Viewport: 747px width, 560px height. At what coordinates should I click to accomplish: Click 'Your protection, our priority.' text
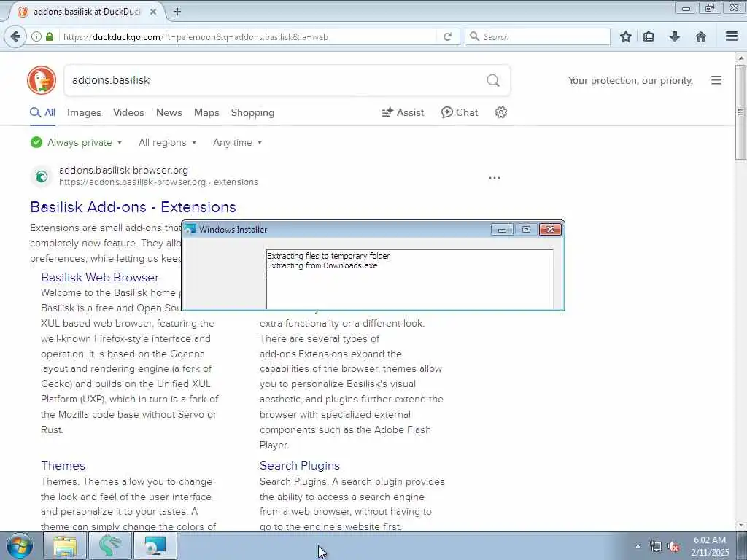[630, 80]
